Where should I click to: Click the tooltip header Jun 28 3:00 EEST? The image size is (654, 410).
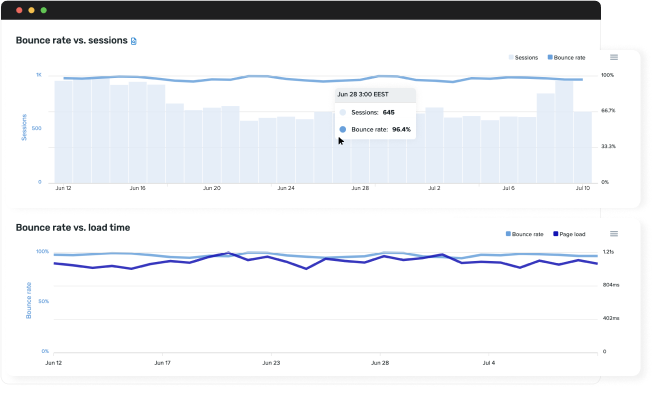363,94
